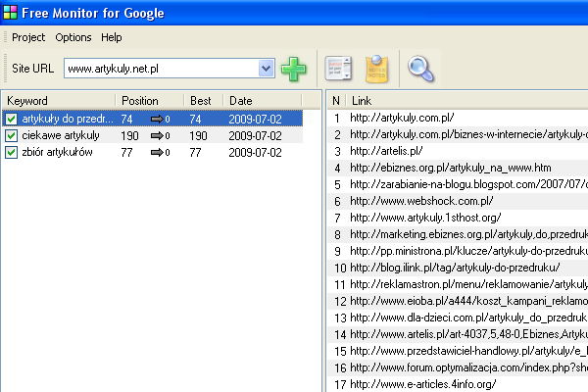Click toolbar drag handle beside Site URL
The height and width of the screenshot is (392, 588).
coord(5,69)
